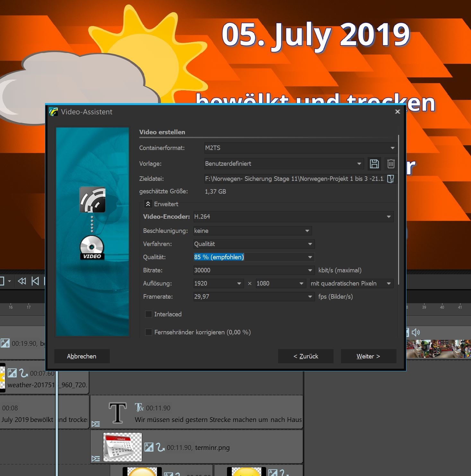Image resolution: width=471 pixels, height=476 pixels.
Task: Toggle Fernsehränder korrigieren checkbox
Action: 149,332
